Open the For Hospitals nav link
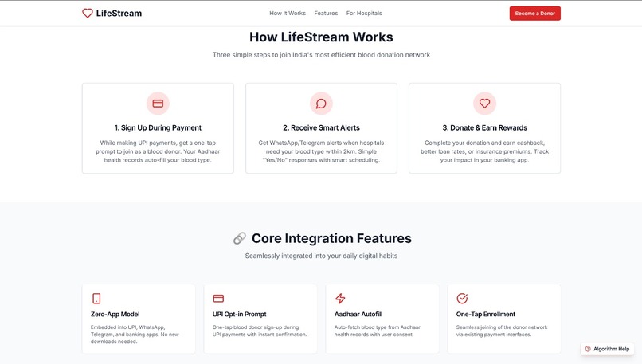The height and width of the screenshot is (364, 642). click(x=364, y=13)
